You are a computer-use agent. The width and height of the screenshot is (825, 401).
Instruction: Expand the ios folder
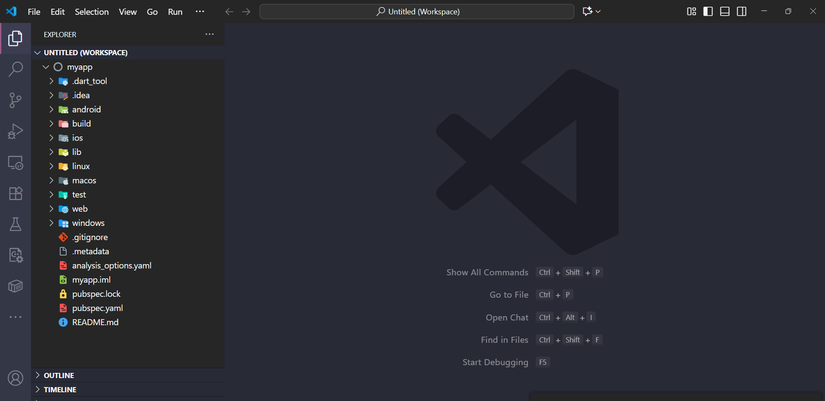[x=128, y=138]
